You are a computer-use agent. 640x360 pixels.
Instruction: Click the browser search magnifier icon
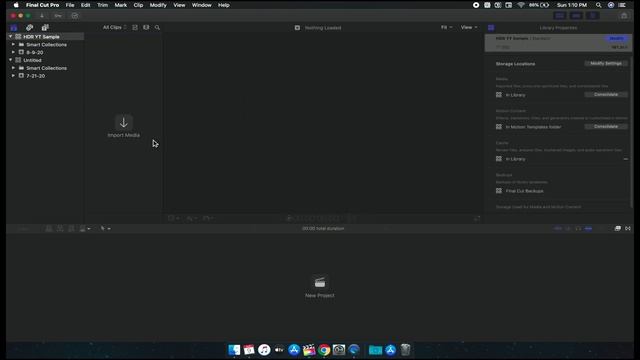tap(157, 27)
